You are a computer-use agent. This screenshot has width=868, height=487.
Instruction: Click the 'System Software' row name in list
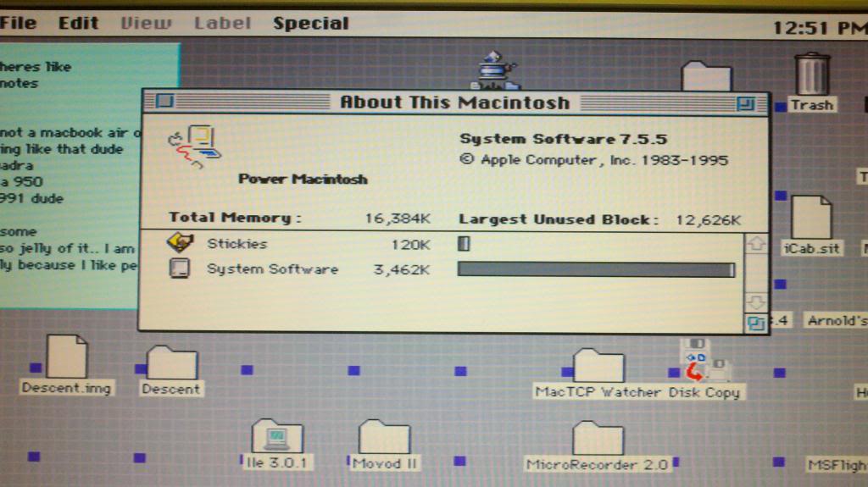point(272,269)
